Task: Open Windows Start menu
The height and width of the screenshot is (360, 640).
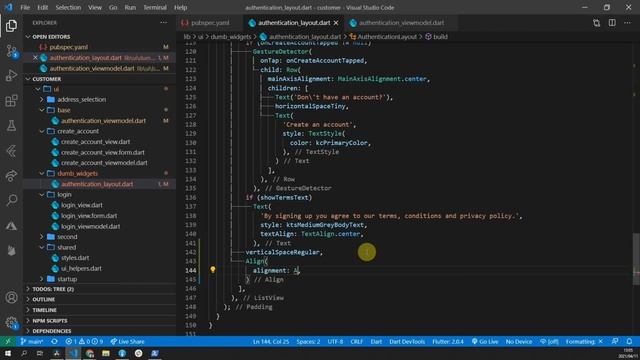Action: (x=8, y=353)
